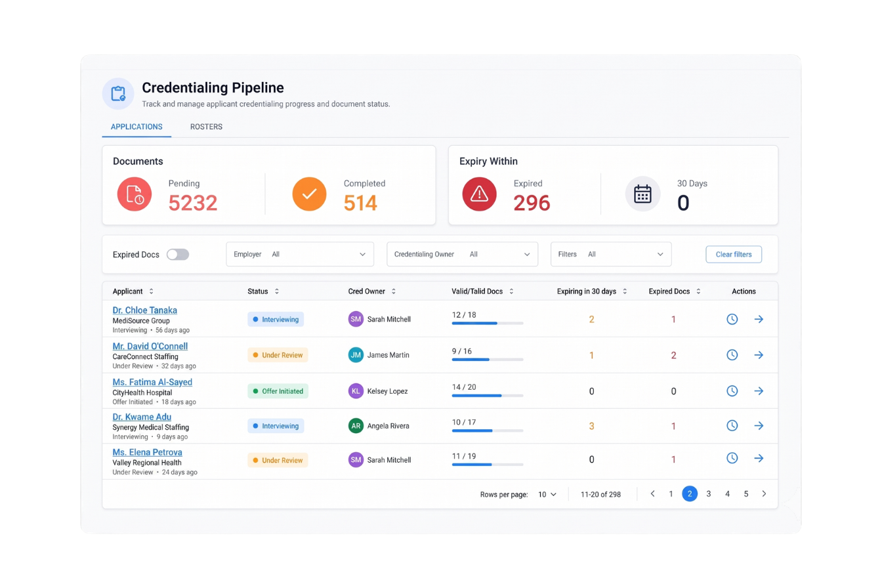Open Ms. Fatima Al-Sayed applicant link
This screenshot has height=588, width=882.
(152, 382)
